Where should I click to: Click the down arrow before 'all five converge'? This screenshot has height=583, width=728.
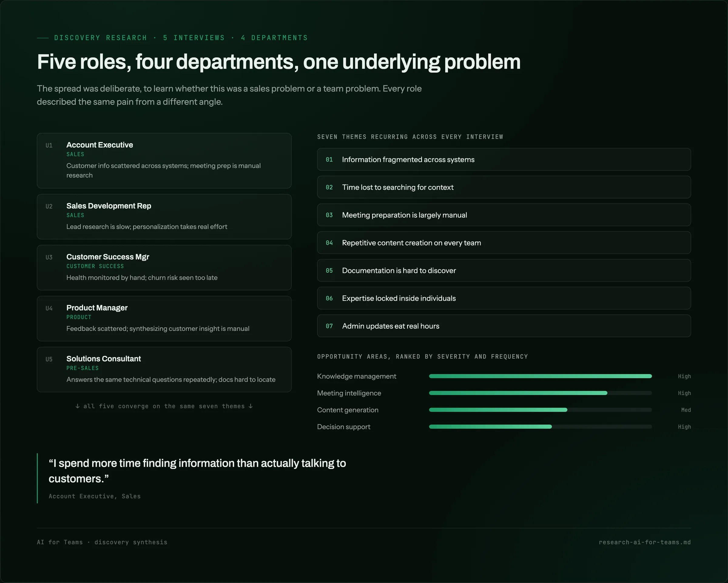78,406
